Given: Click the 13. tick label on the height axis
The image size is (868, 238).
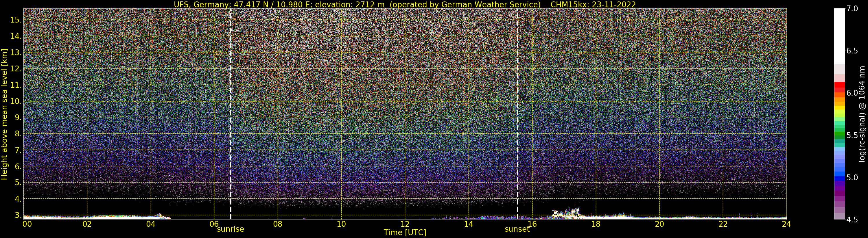Looking at the screenshot, I should [x=16, y=53].
